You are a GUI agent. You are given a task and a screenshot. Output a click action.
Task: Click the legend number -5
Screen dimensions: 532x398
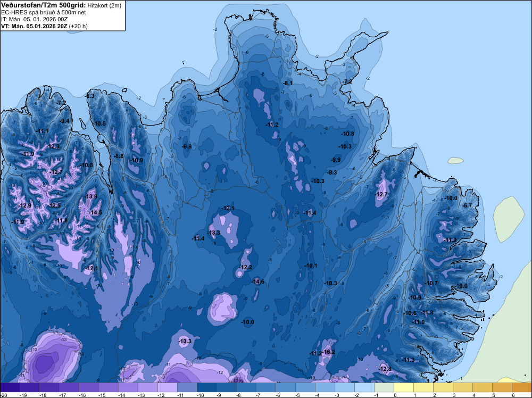[298, 395]
